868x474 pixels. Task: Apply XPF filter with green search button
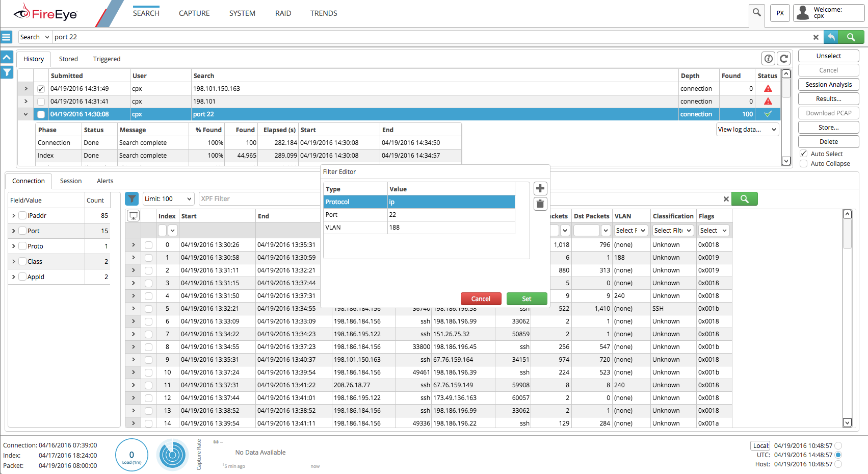pyautogui.click(x=745, y=199)
